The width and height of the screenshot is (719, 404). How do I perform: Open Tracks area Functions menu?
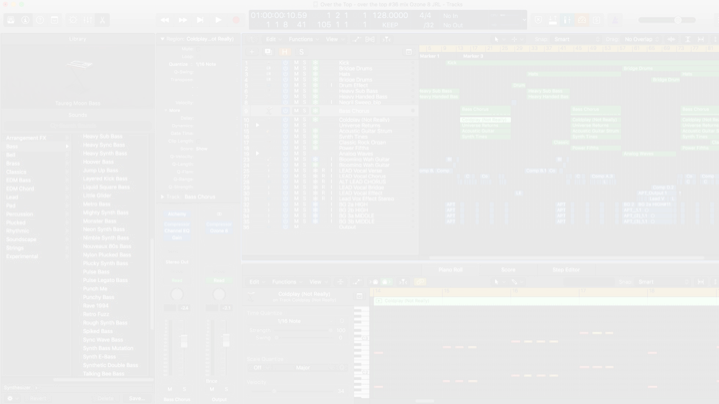click(304, 39)
